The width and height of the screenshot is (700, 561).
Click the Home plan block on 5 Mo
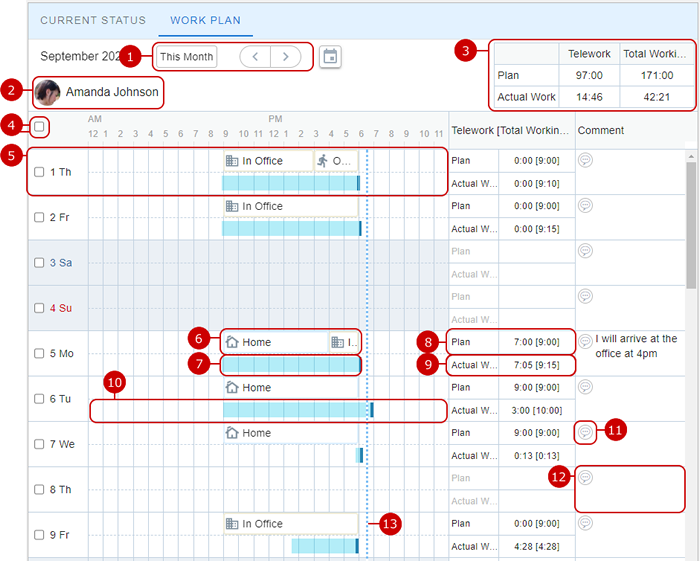275,342
